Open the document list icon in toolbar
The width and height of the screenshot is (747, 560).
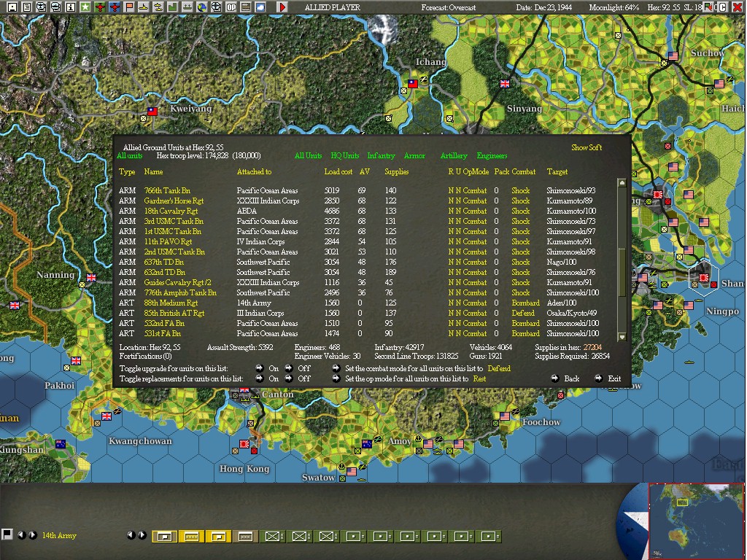point(27,7)
